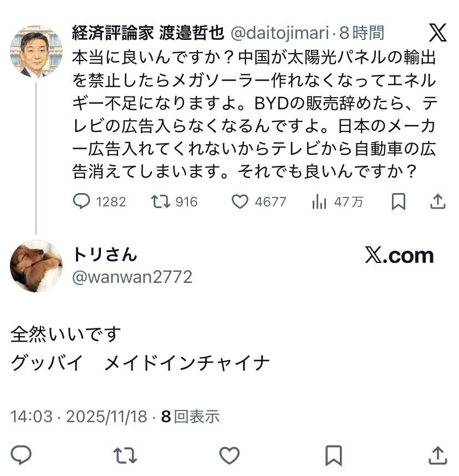Viewport: 459px width, 476px height.
Task: Click the 経済評論家 渡邉哲也 display name
Action: 148,33
